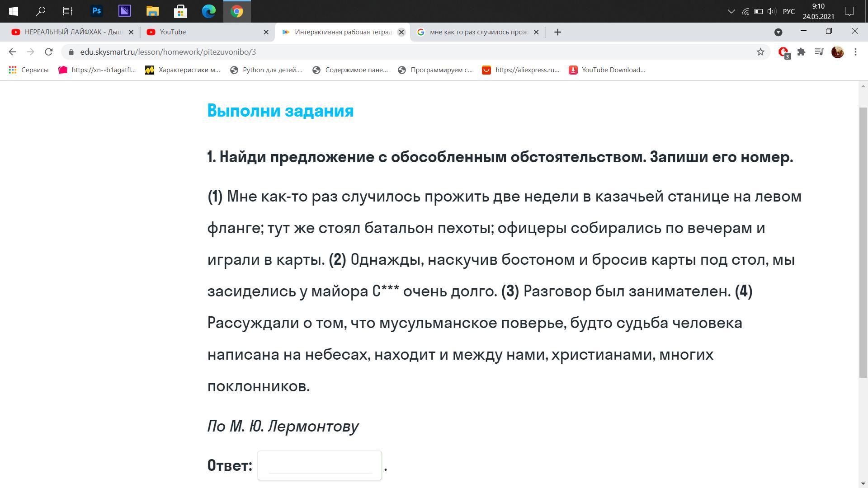
Task: Launch Microsoft Edge from the taskbar
Action: click(208, 11)
